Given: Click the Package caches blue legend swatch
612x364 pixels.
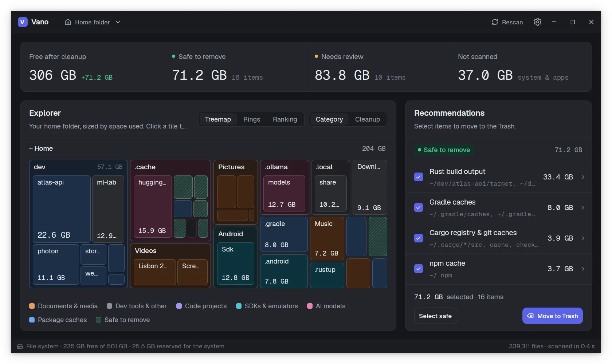Looking at the screenshot, I should pos(32,320).
